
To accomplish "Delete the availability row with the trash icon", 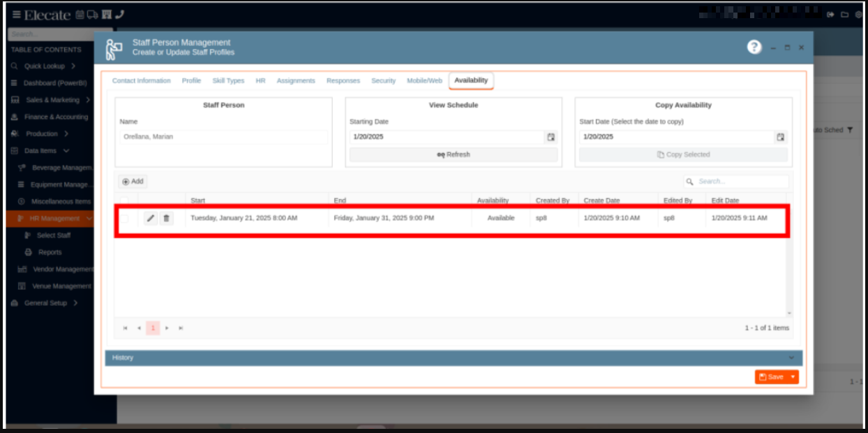I will 166,219.
